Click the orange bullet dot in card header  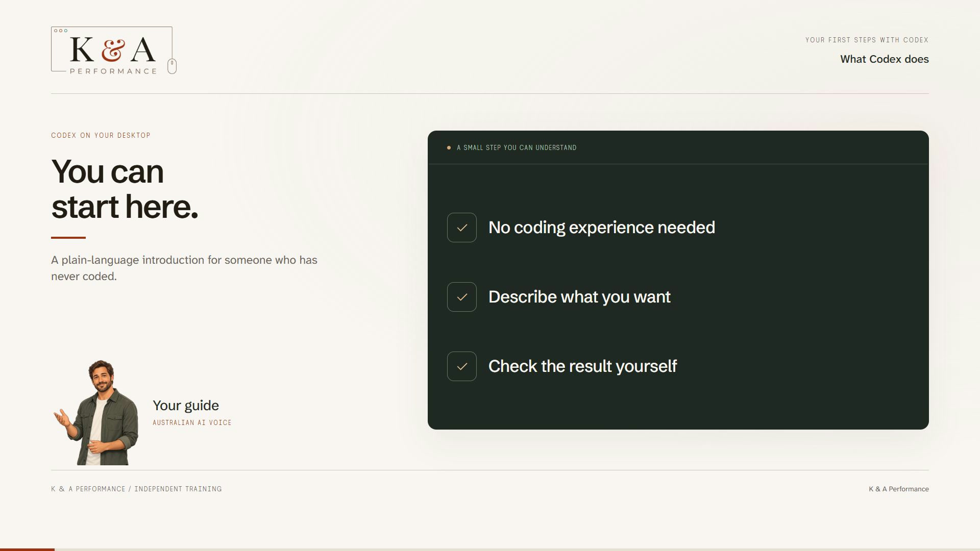pos(449,148)
